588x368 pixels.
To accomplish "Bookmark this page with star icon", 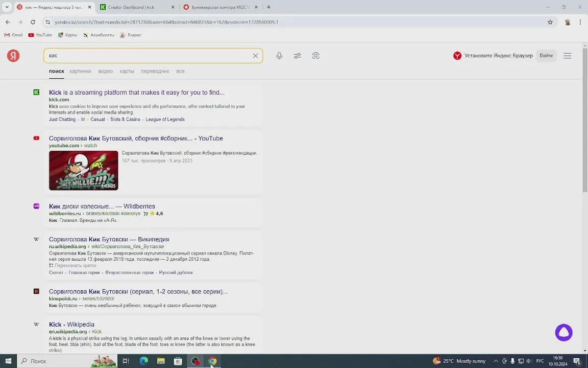I will coord(550,22).
